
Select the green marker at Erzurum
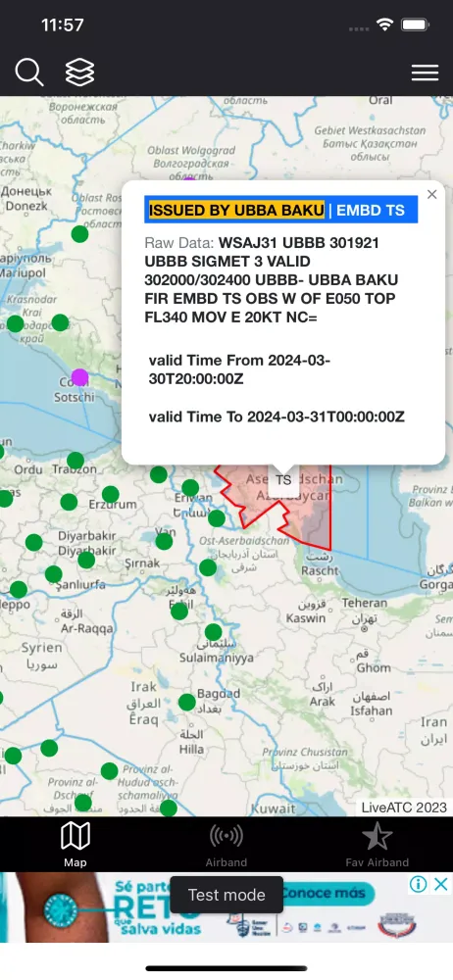coord(111,494)
